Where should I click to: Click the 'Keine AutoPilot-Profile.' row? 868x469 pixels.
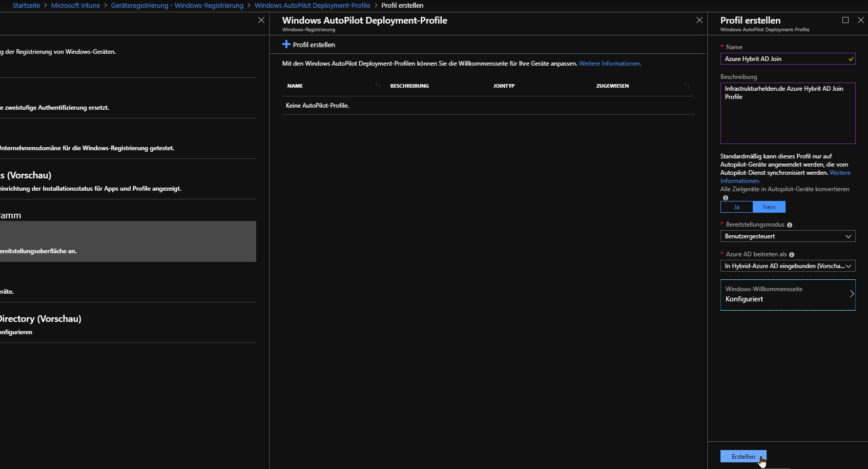488,106
